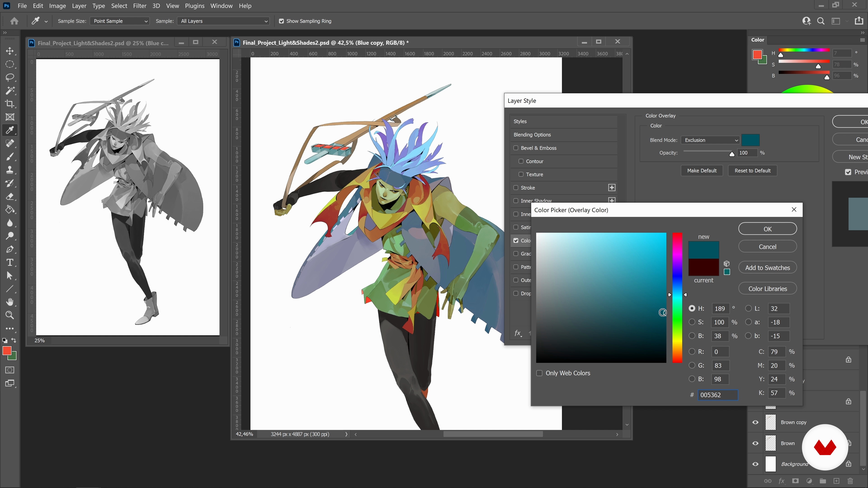Select the Paint Bucket tool

click(10, 209)
